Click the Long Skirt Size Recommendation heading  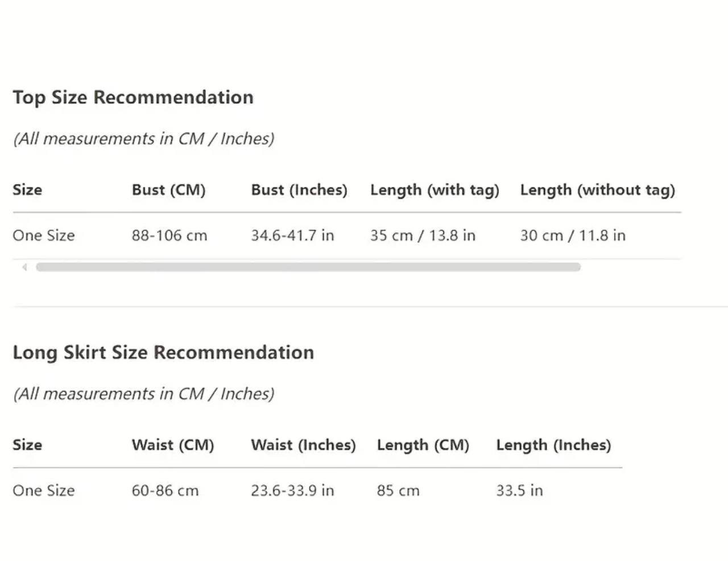click(x=163, y=353)
